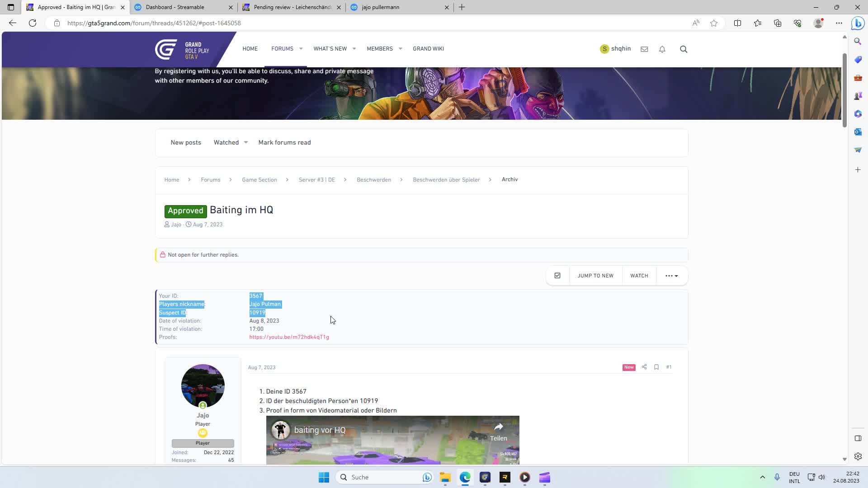The image size is (868, 488).
Task: Open the YouTube proof link
Action: pos(289,337)
